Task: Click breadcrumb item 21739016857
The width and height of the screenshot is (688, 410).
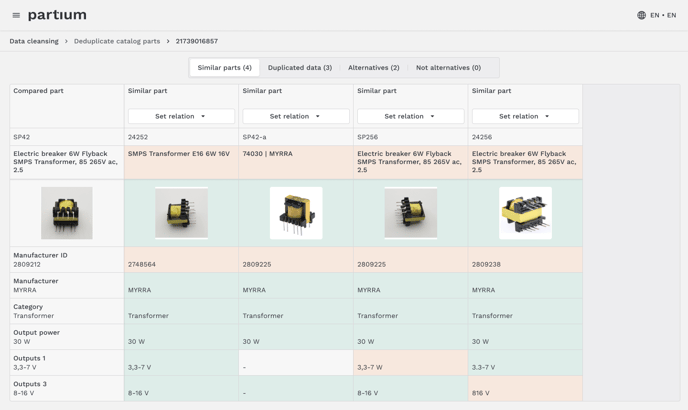Action: [197, 41]
